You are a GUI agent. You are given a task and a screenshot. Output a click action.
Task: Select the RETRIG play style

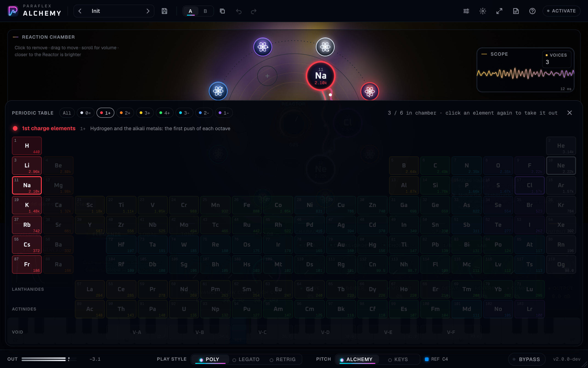tap(283, 359)
